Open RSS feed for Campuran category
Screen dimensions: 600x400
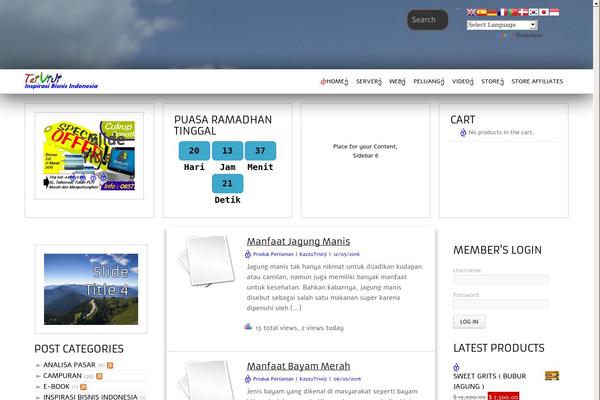coord(99,376)
